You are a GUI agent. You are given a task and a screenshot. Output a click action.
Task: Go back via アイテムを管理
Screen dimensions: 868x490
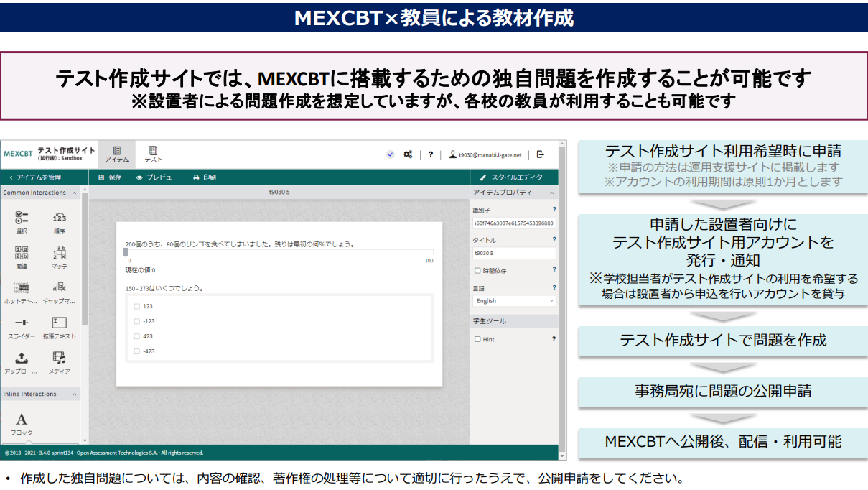[35, 177]
